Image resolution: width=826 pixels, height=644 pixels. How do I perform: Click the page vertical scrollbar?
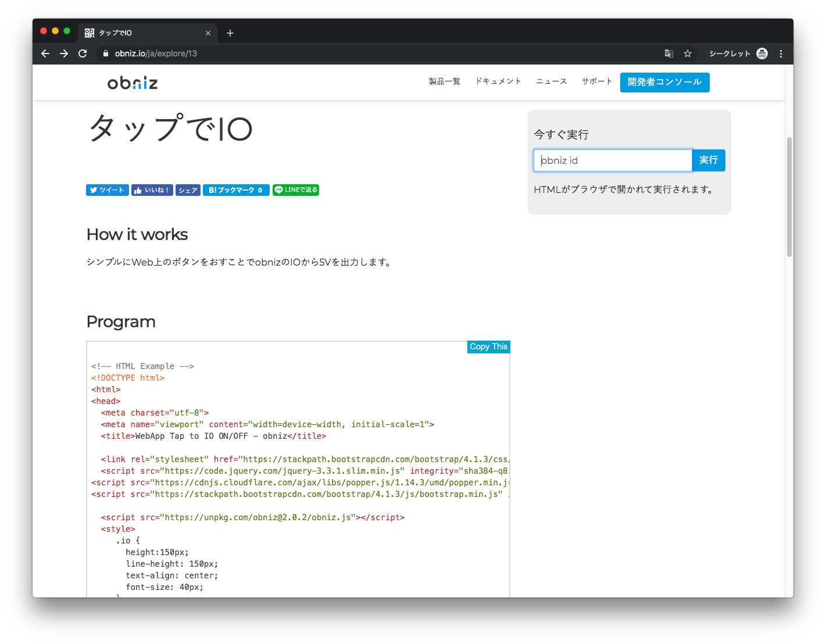point(789,197)
